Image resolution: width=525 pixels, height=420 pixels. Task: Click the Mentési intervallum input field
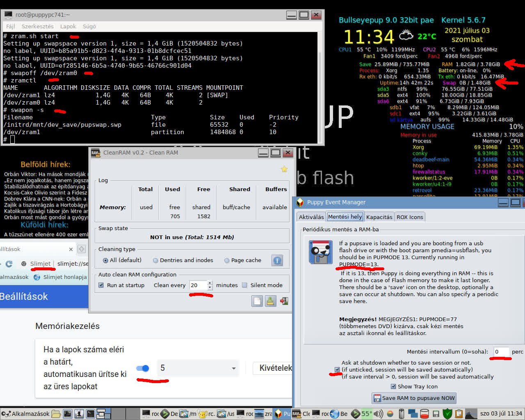(501, 352)
